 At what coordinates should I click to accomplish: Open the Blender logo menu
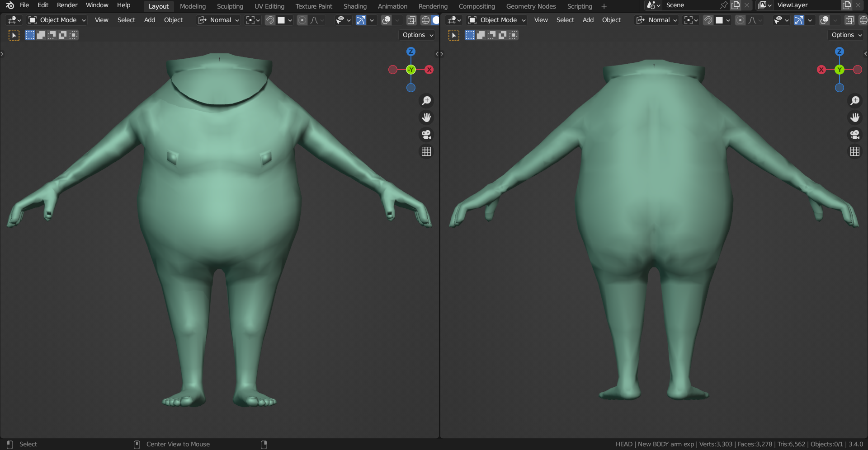click(x=9, y=5)
